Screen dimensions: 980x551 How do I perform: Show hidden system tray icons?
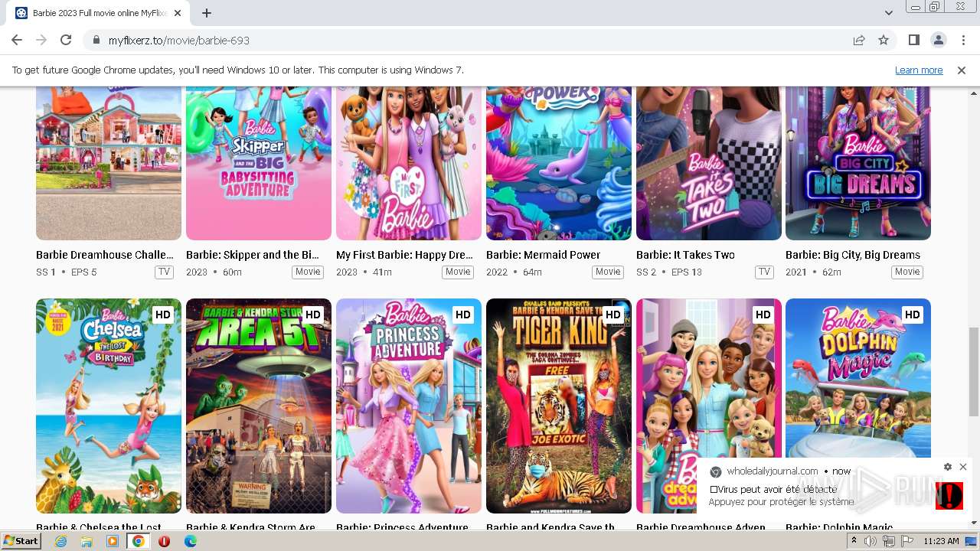pyautogui.click(x=854, y=541)
